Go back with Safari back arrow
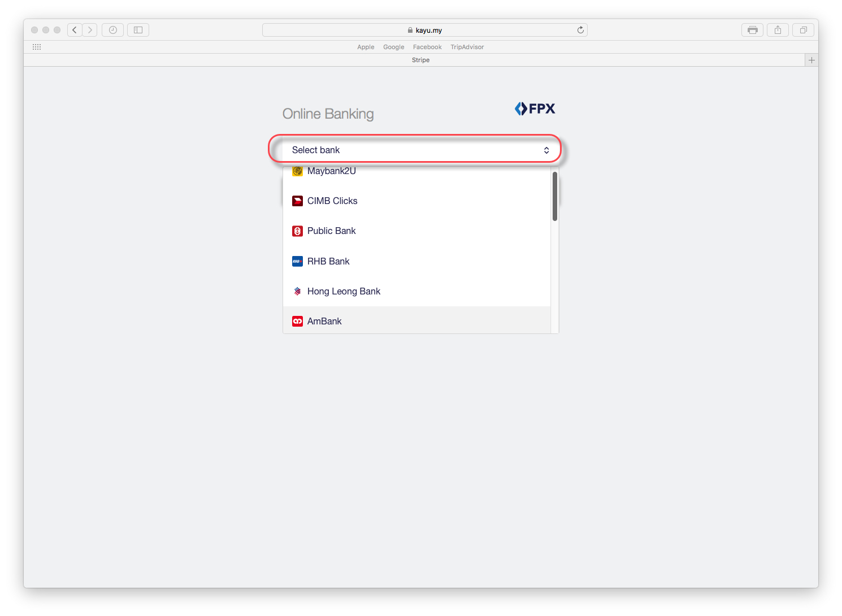The image size is (842, 616). coord(75,30)
